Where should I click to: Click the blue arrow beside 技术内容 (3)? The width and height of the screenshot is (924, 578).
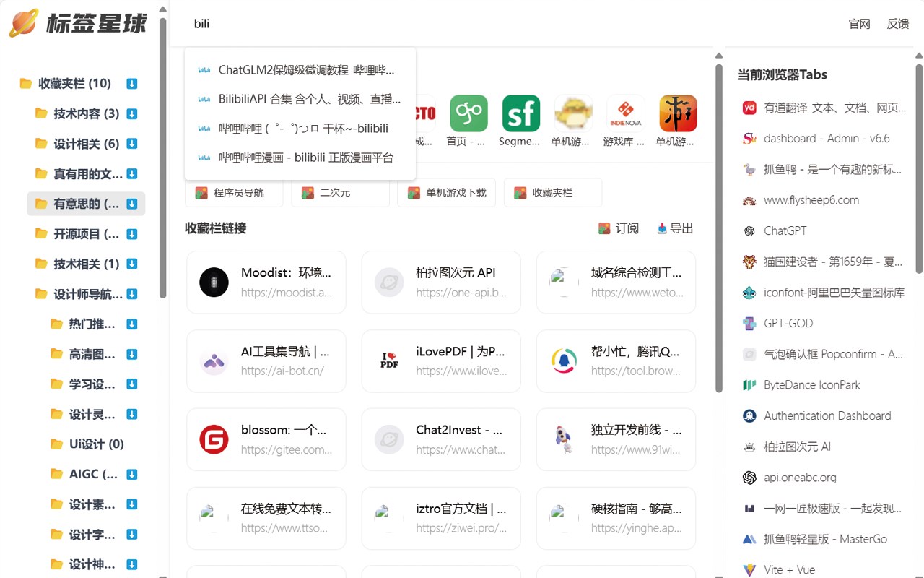coord(132,113)
